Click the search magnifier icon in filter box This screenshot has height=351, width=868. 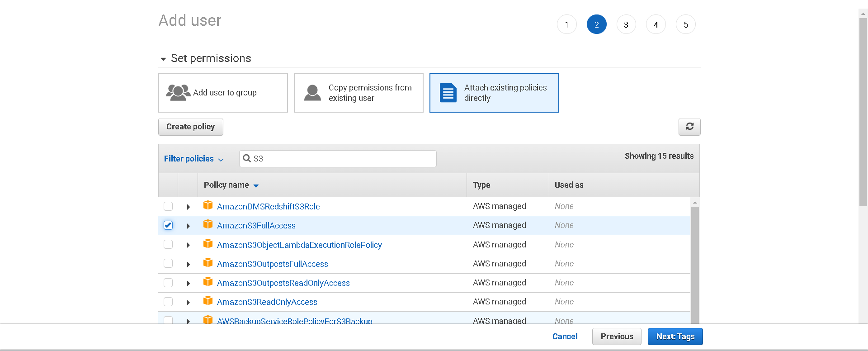(x=247, y=158)
